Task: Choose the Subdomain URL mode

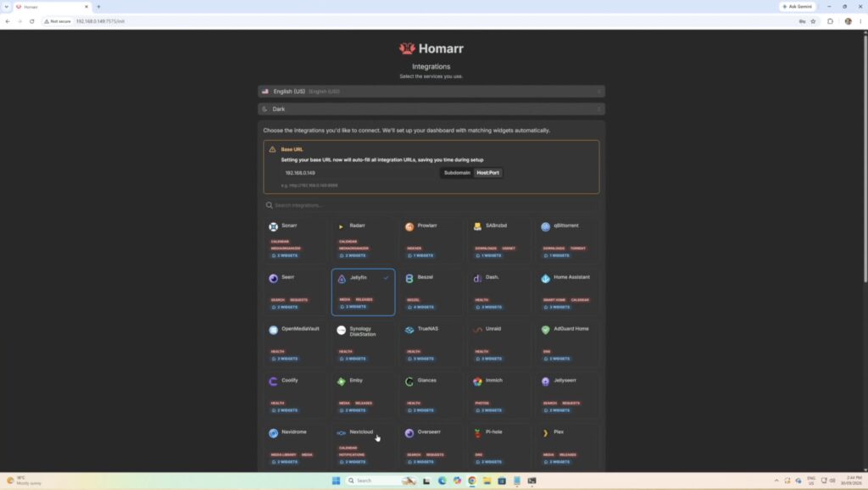Action: click(457, 173)
